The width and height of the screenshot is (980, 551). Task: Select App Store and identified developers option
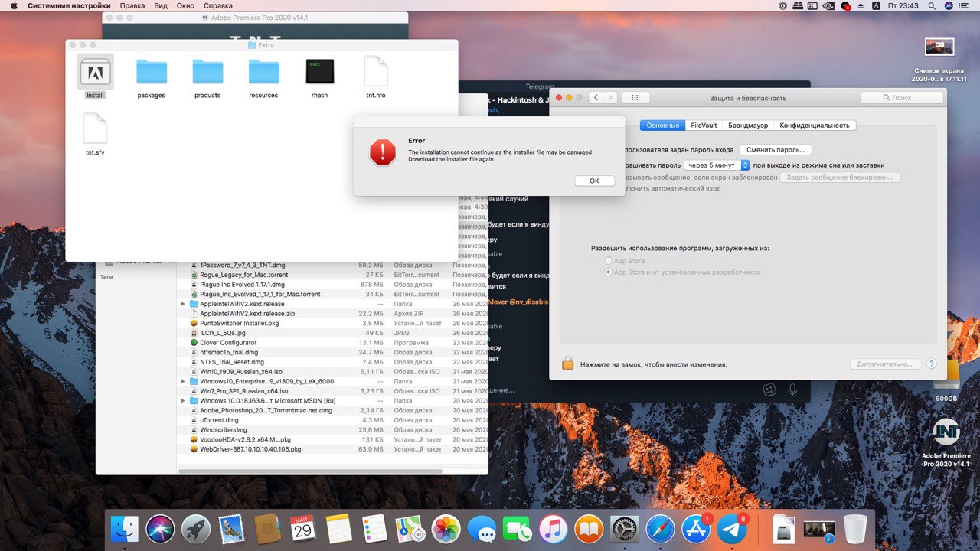tap(609, 272)
